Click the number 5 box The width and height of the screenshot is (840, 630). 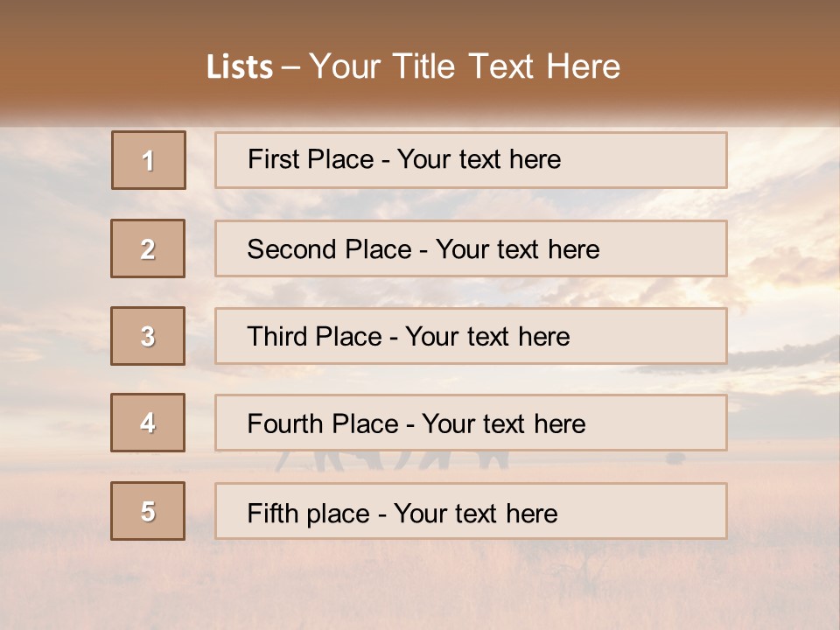click(x=148, y=511)
